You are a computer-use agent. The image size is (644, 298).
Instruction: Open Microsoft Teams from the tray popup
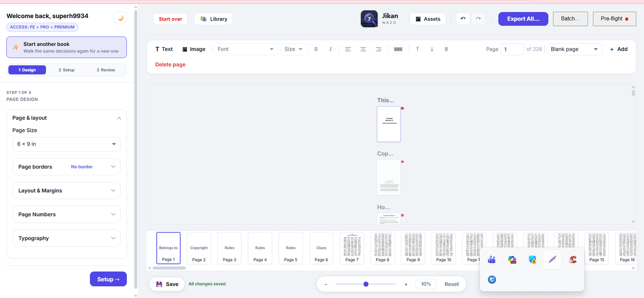point(491,259)
